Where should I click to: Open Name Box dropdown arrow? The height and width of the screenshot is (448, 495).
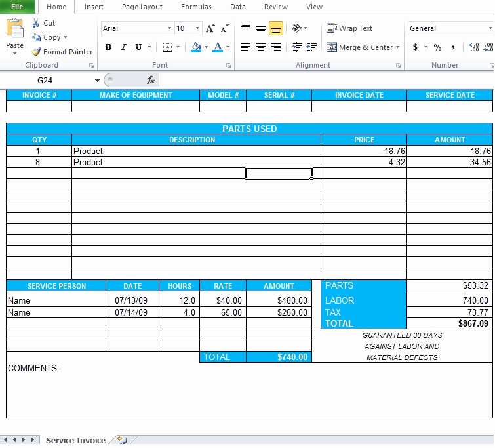pyautogui.click(x=97, y=80)
